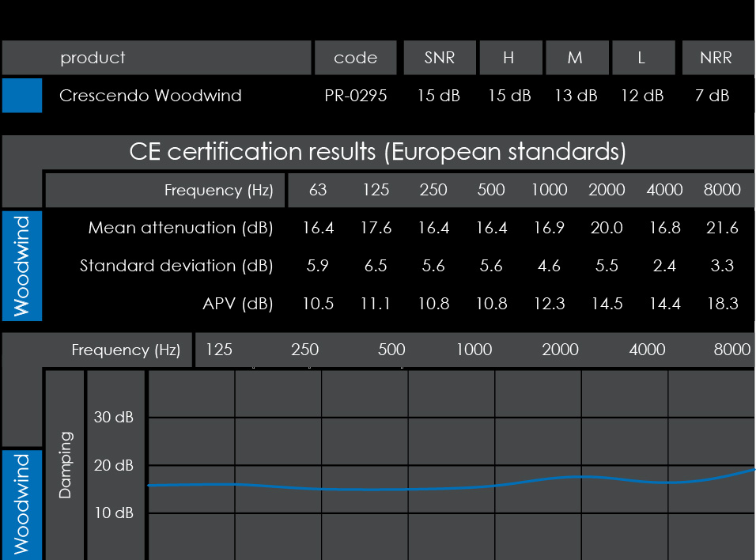Click the blue Woodwind label beside the table

click(22, 266)
